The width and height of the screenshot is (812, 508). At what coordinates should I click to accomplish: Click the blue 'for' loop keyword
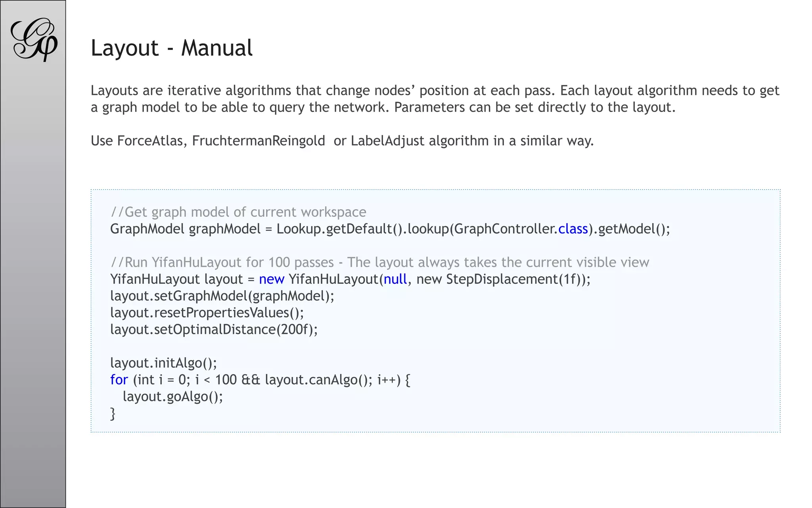click(x=119, y=380)
